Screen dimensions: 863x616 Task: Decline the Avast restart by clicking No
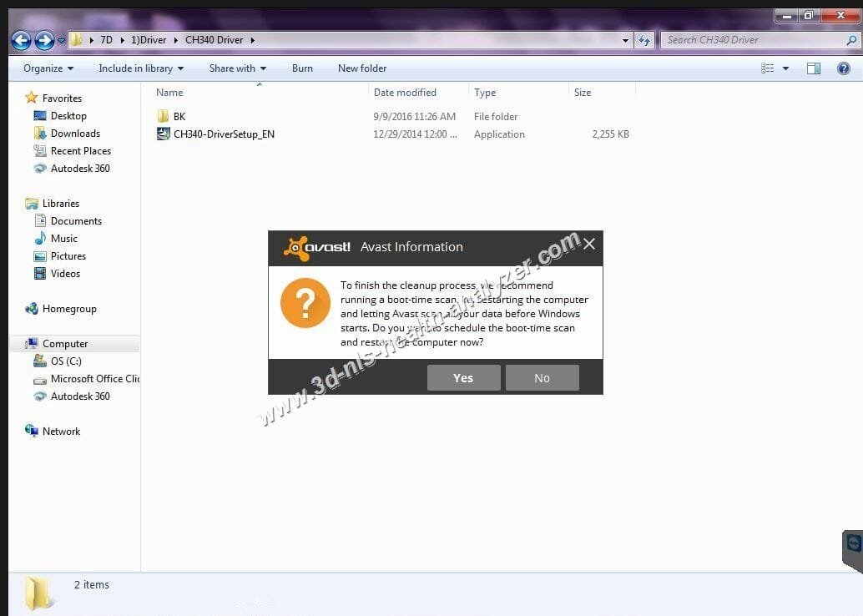[542, 377]
